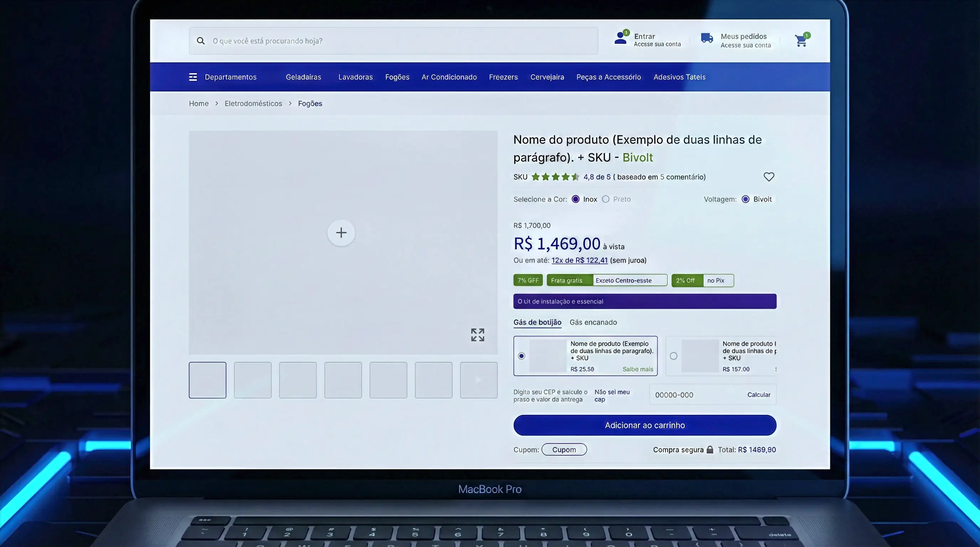Click the arrow on the last thumbnail

pyautogui.click(x=479, y=380)
